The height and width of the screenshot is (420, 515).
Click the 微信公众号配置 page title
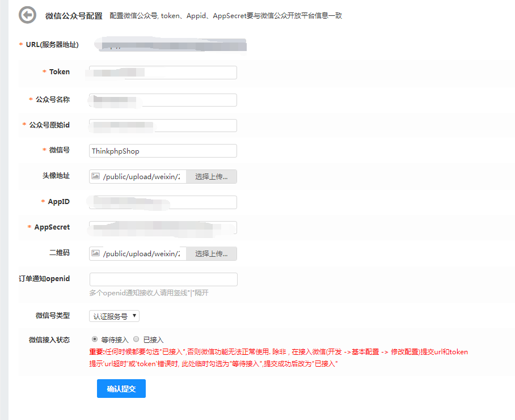74,16
